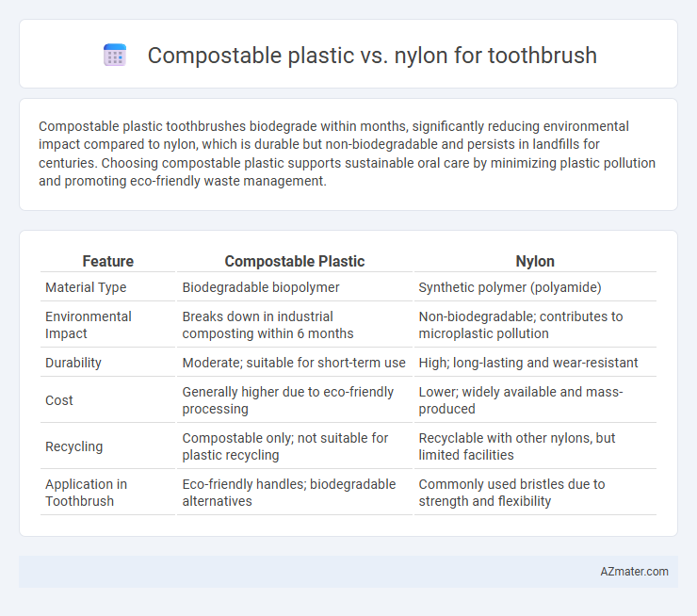The width and height of the screenshot is (697, 616).
Task: Click 'Non-biodegradable; contributes to microplastic pollution' cell
Action: [x=521, y=325]
